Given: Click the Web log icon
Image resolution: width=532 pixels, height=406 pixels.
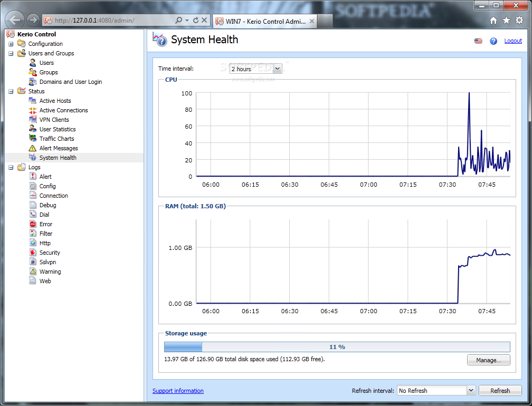Looking at the screenshot, I should 33,281.
